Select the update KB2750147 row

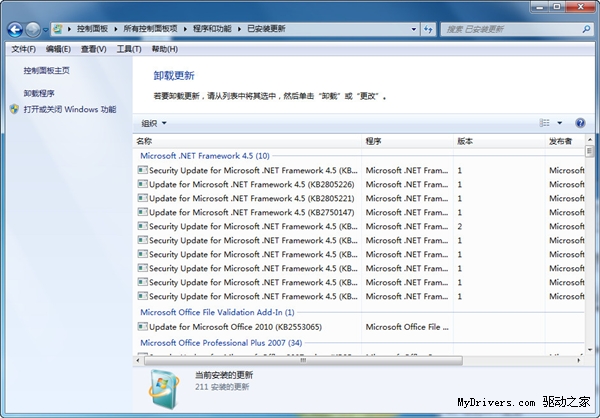pyautogui.click(x=360, y=212)
